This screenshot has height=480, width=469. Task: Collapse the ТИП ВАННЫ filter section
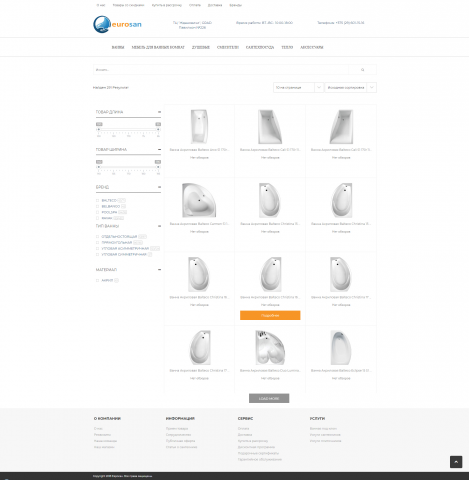pos(159,226)
